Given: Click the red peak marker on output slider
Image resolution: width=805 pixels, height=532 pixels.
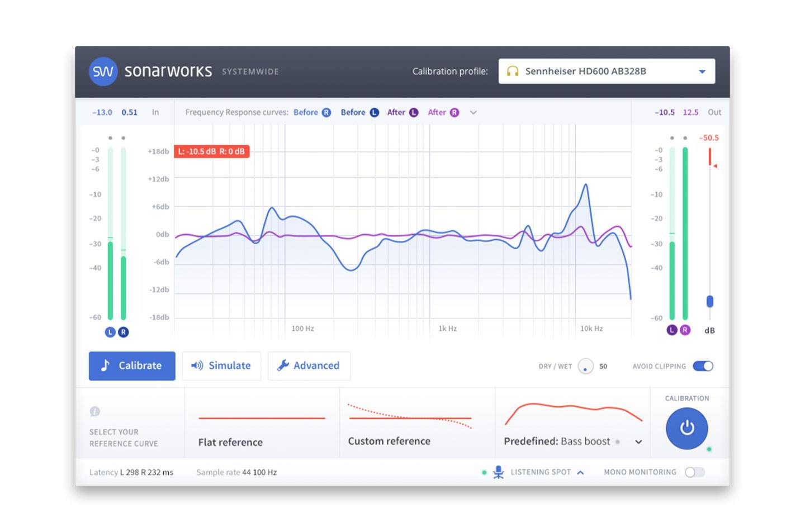Looking at the screenshot, I should pos(715,166).
